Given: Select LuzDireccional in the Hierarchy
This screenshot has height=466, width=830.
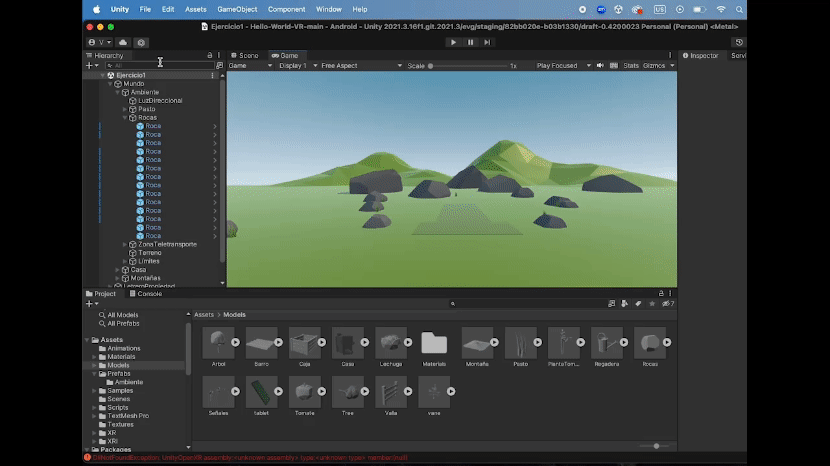Looking at the screenshot, I should 160,101.
